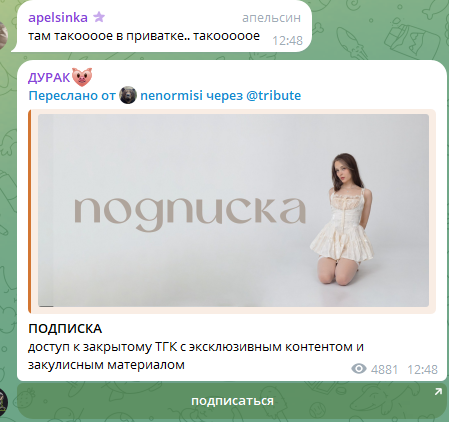Click the subscription description text
Image resolution: width=449 pixels, height=422 pixels.
tap(196, 356)
